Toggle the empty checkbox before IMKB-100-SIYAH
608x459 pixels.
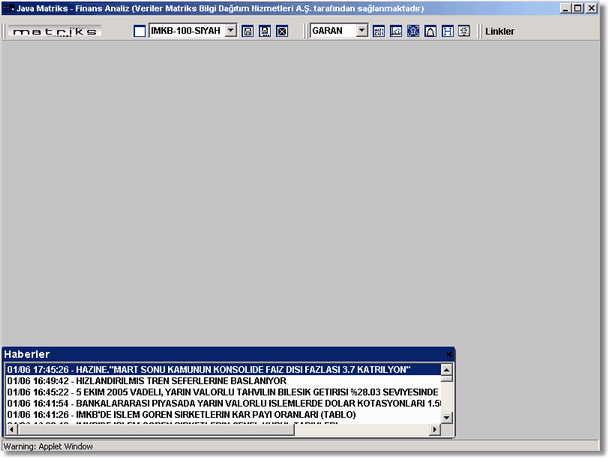[x=139, y=31]
